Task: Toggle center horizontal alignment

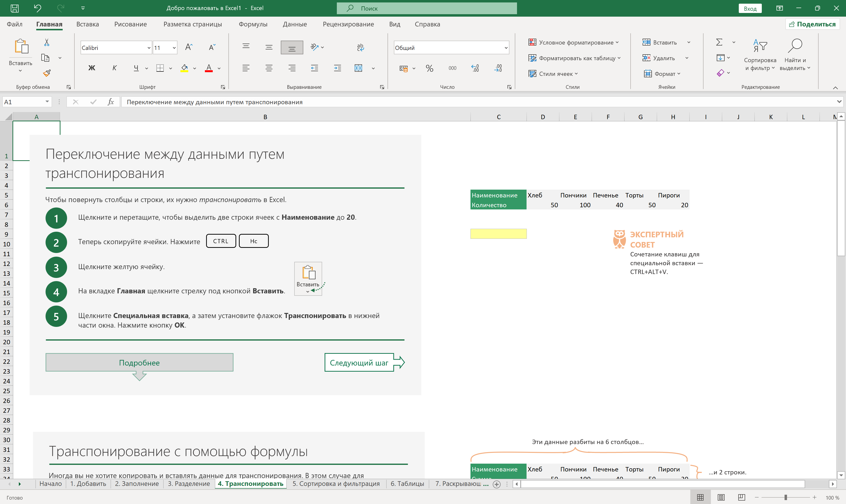Action: click(x=269, y=68)
